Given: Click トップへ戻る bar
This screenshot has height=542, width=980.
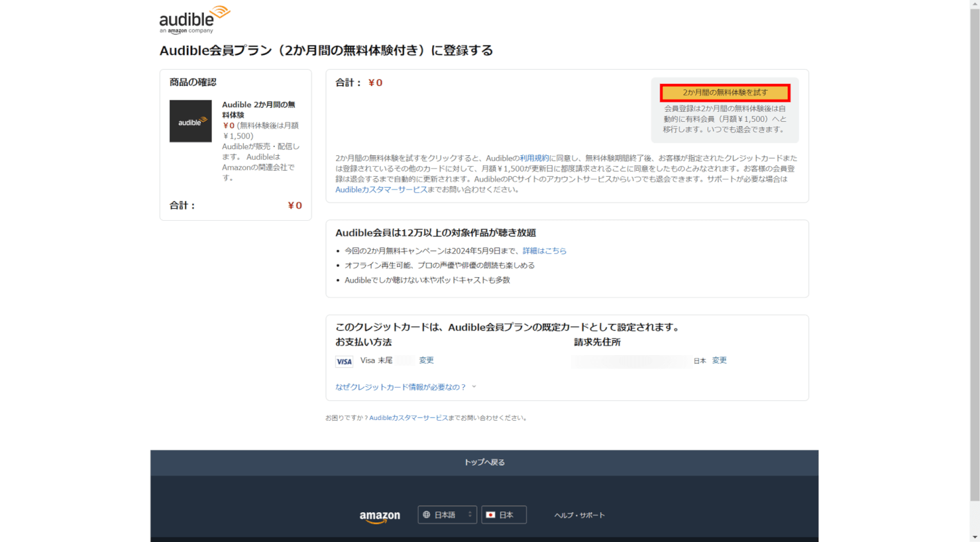Looking at the screenshot, I should 484,463.
